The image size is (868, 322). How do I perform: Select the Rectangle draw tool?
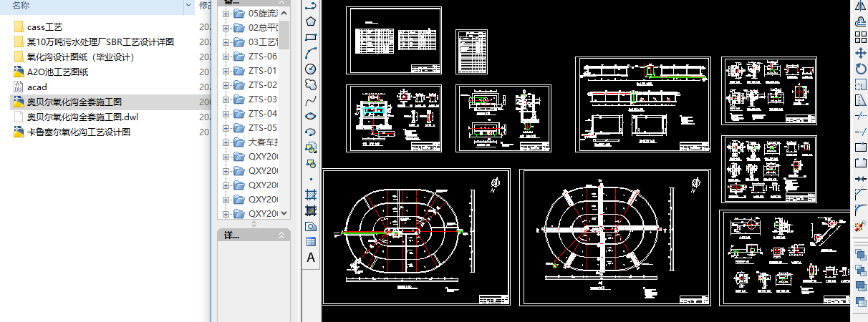point(311,37)
